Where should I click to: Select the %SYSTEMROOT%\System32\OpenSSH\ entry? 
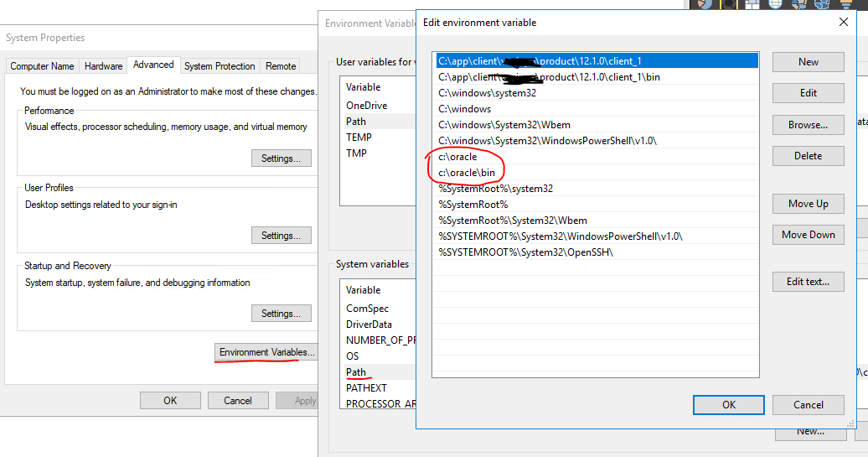[x=597, y=252]
